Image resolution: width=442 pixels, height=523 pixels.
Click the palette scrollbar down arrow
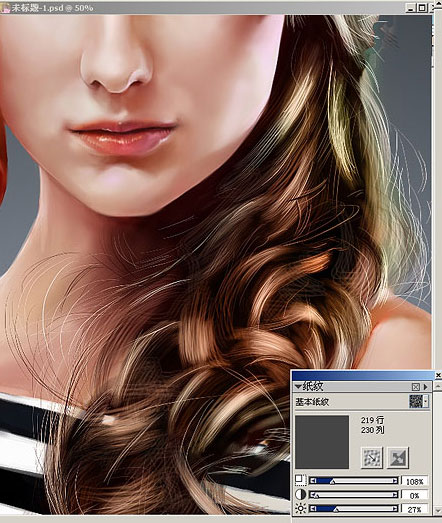(x=438, y=510)
